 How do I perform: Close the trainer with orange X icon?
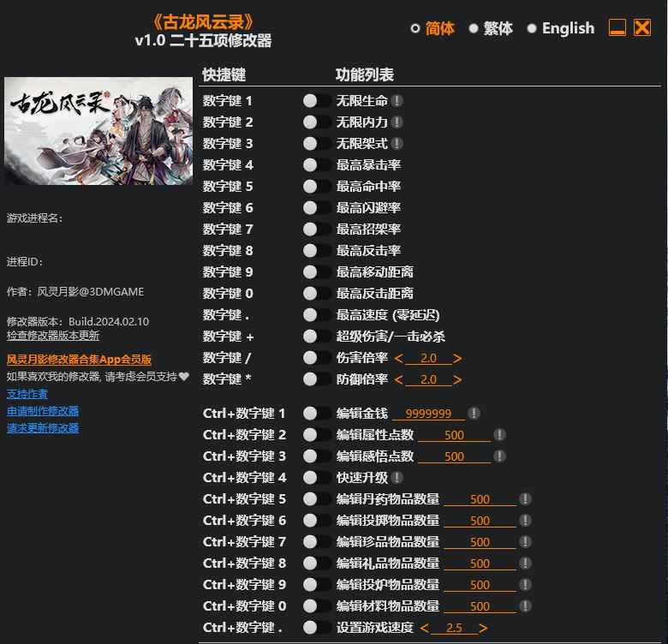[642, 27]
